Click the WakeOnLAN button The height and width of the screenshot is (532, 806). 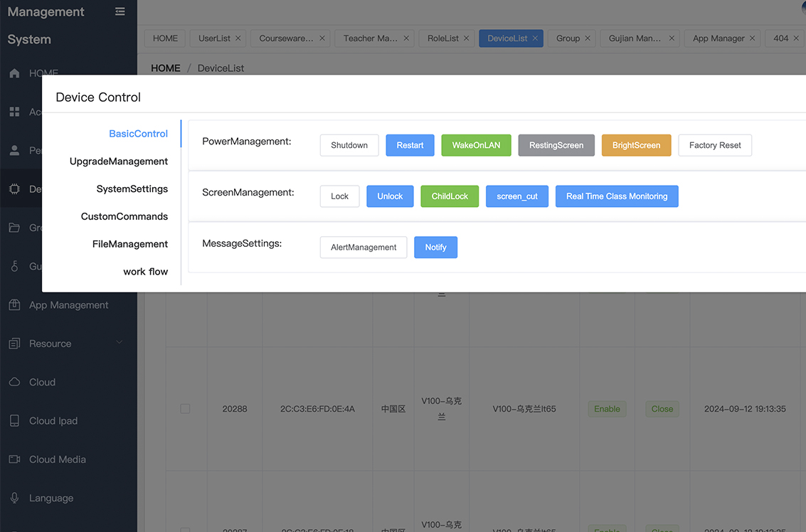476,145
